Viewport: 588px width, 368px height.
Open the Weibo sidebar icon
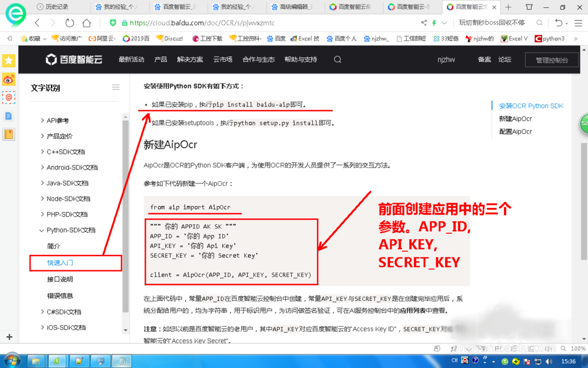point(9,79)
